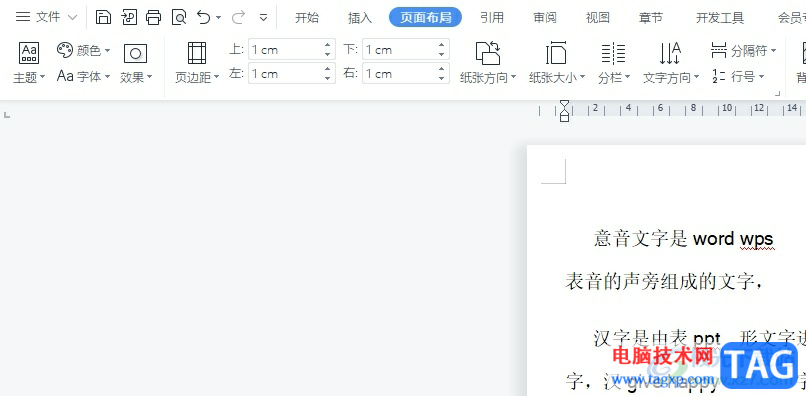Switch to the 章节 tab
The width and height of the screenshot is (806, 396).
point(651,18)
